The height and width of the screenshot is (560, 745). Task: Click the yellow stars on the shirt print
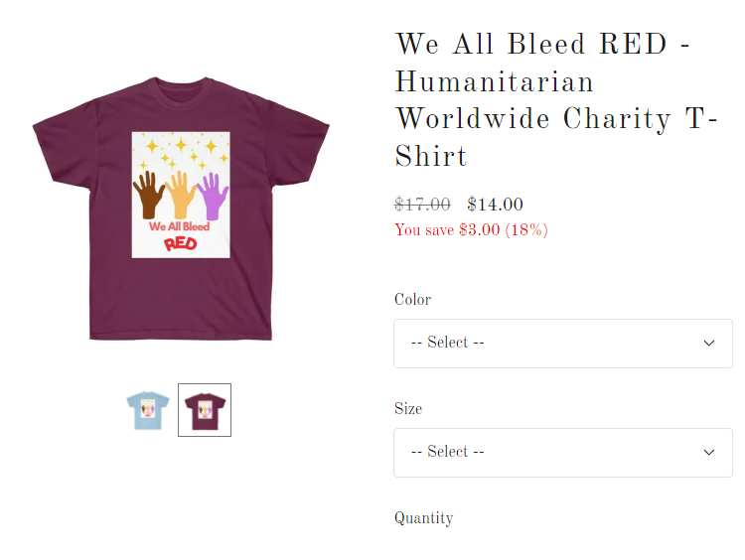click(x=182, y=151)
